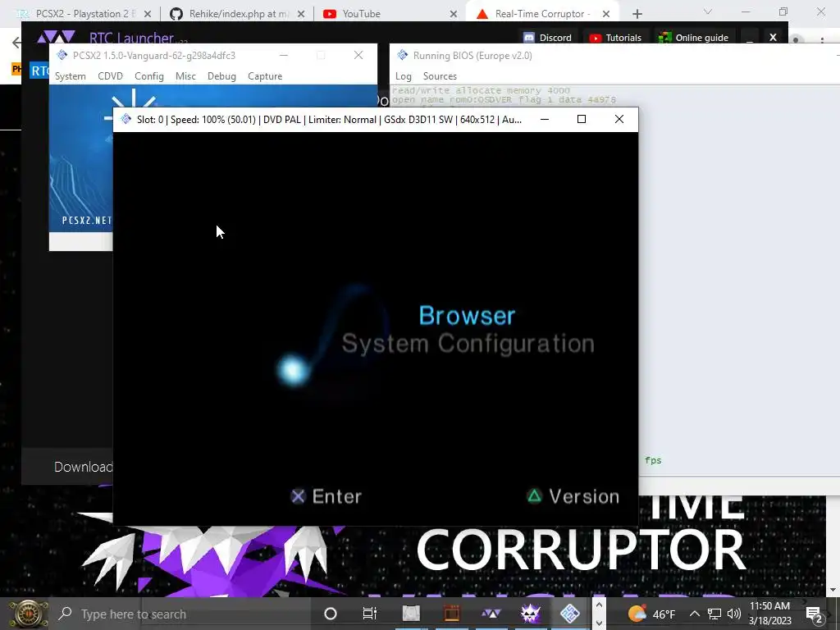The width and height of the screenshot is (840, 630).
Task: Switch to the YouTube browser tab
Action: pos(390,13)
